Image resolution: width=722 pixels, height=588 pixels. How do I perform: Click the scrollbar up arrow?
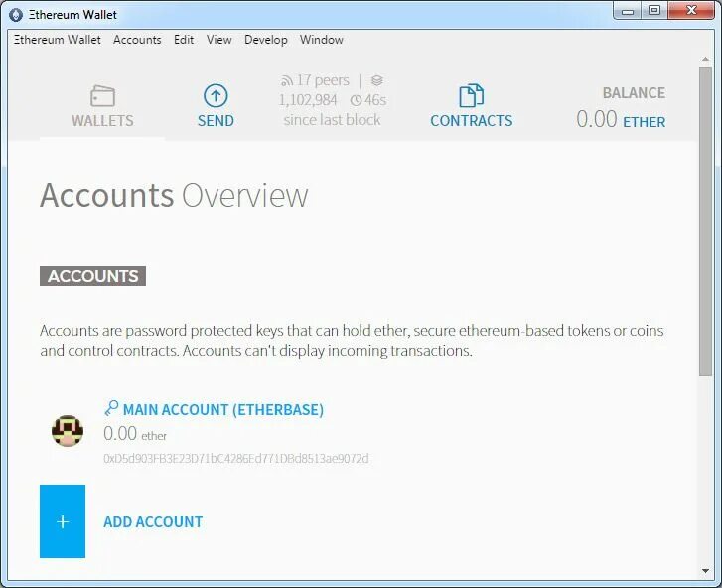click(705, 59)
